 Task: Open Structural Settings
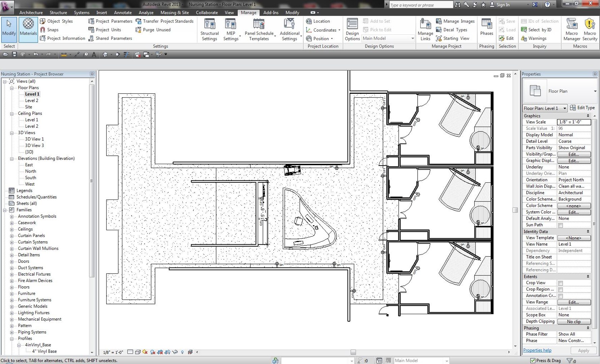(209, 30)
